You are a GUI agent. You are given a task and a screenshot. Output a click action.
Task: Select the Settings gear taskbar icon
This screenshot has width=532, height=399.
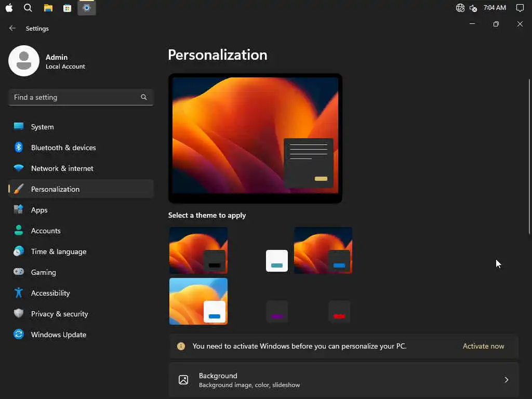click(x=87, y=8)
